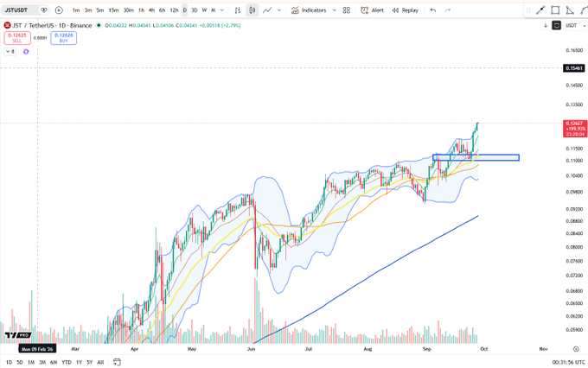
Task: Open the JSTUSDT symbol search
Action: (x=16, y=10)
